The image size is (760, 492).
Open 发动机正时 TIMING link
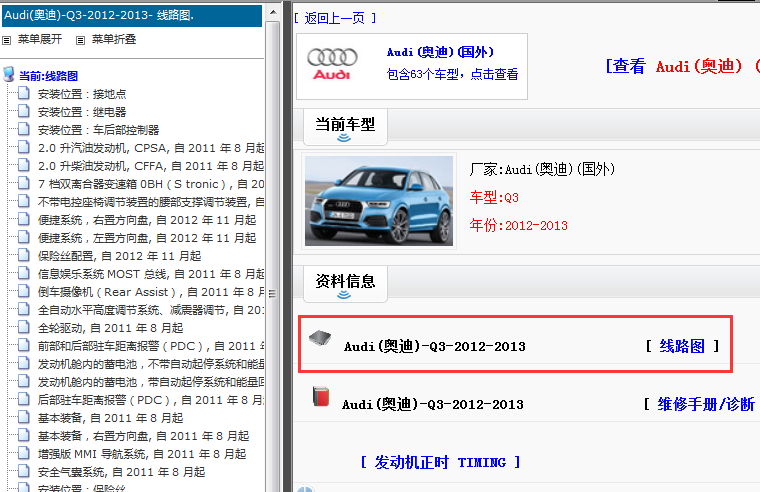[440, 462]
